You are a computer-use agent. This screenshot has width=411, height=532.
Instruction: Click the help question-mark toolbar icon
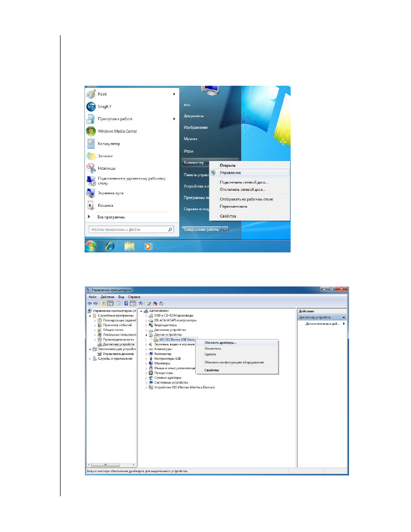tap(127, 303)
